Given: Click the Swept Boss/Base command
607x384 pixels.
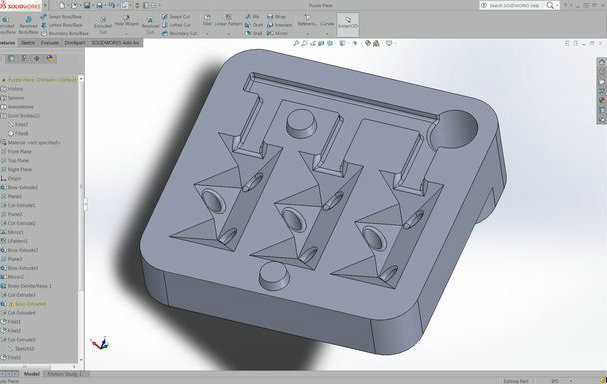Looking at the screenshot, I should click(x=61, y=17).
